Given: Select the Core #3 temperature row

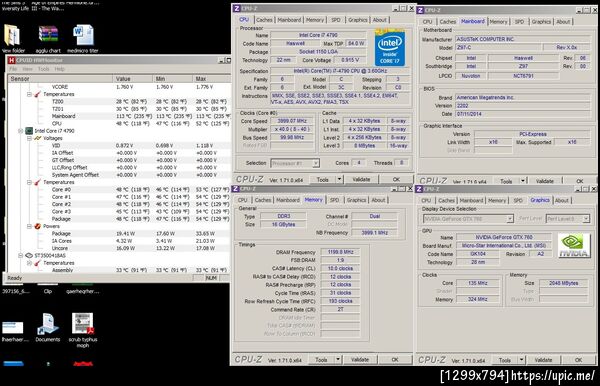Looking at the screenshot, I should 119,212.
